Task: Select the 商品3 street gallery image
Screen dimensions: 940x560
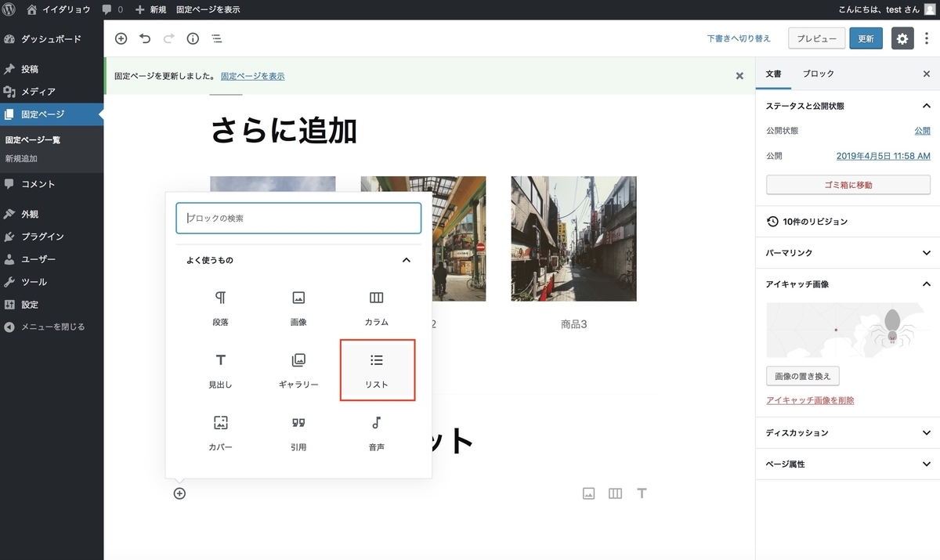Action: [x=573, y=239]
